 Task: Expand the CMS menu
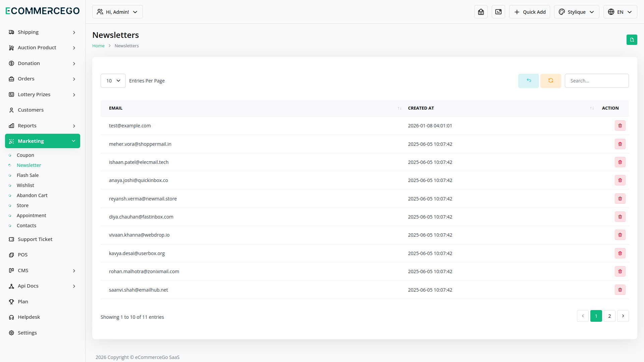point(43,270)
